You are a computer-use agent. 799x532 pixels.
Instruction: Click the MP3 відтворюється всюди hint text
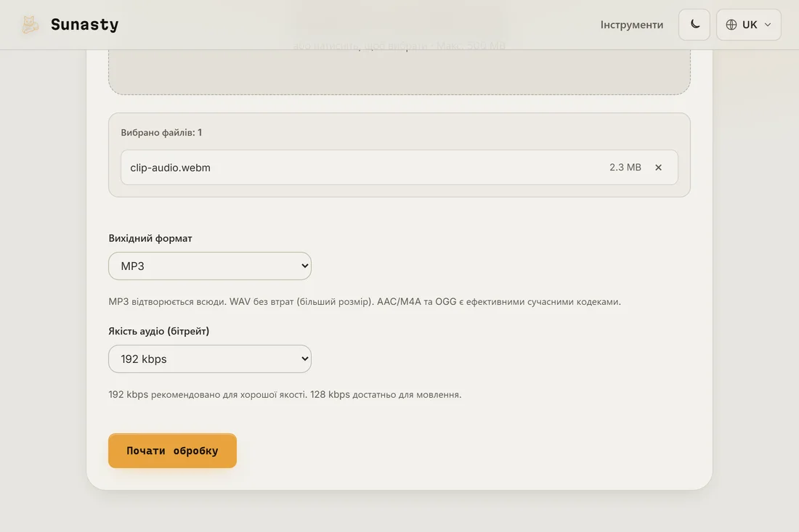point(365,302)
